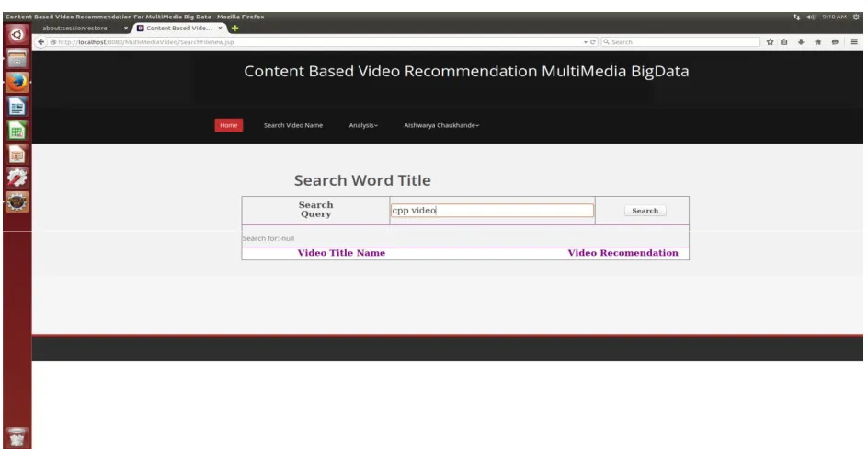This screenshot has height=449, width=868.
Task: Open a new tab with the plus icon
Action: tap(234, 29)
